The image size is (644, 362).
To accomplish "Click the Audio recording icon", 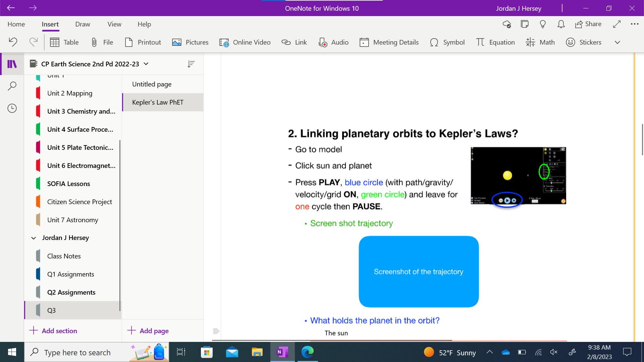I will (x=323, y=42).
